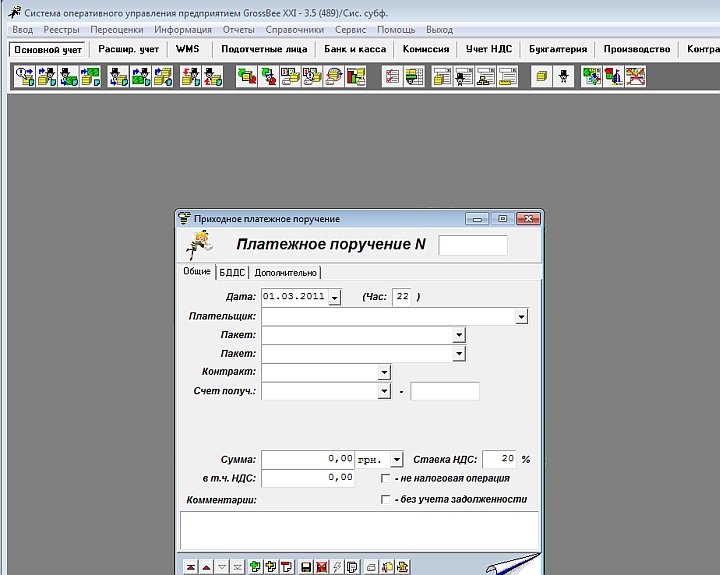Go to first record with barred up arrow
Image resolution: width=720 pixels, height=575 pixels.
click(190, 567)
